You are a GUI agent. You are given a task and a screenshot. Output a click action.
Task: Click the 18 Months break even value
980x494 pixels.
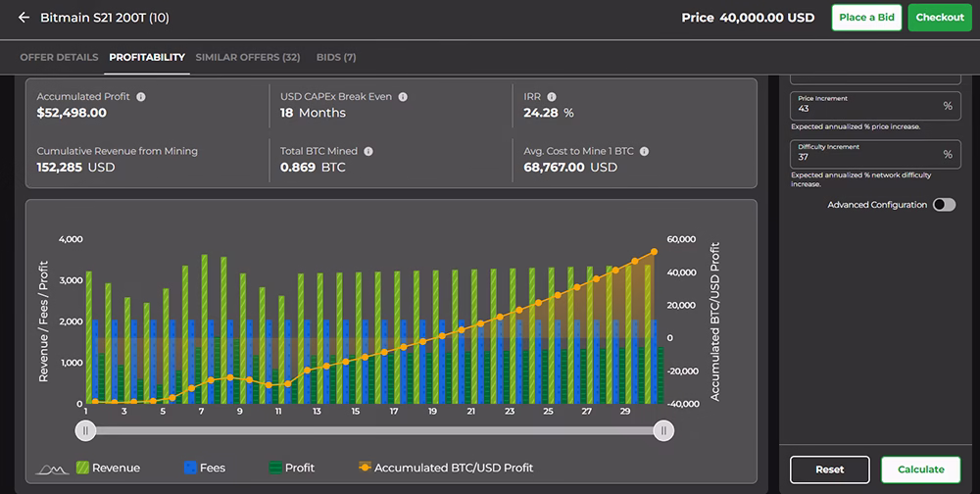[313, 113]
